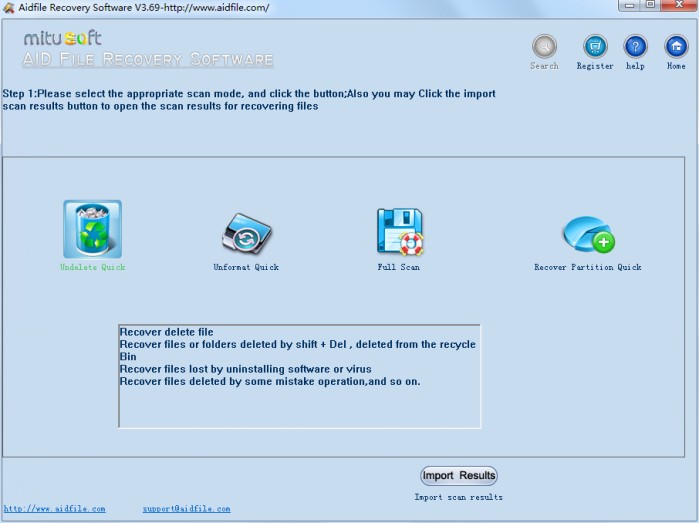Click the mitusoft AID File Recovery logo
Screen dimensions: 699x523
point(148,49)
